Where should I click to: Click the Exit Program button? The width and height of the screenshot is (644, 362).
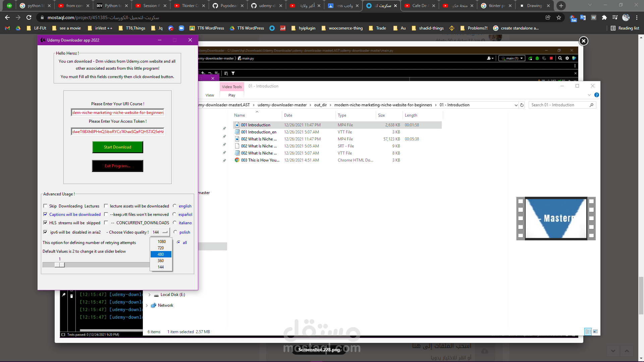(x=117, y=166)
